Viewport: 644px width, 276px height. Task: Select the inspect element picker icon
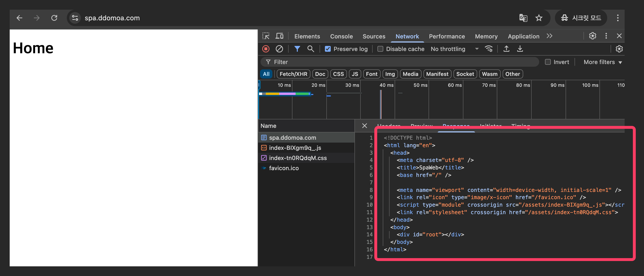click(x=266, y=36)
